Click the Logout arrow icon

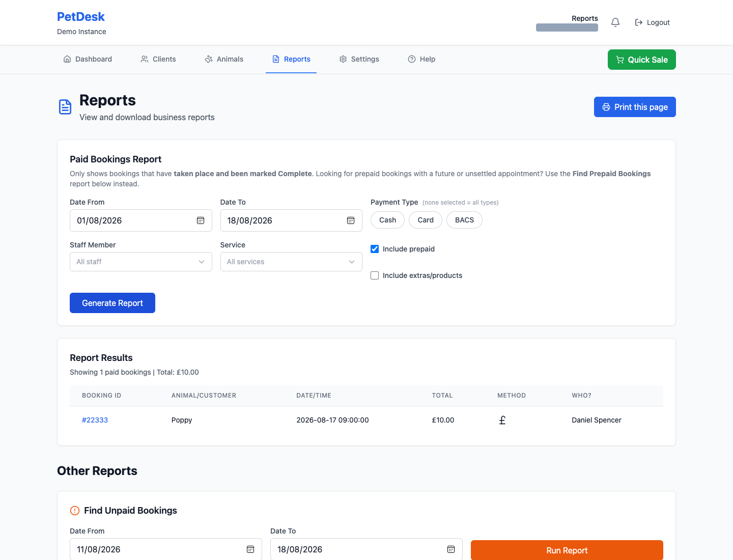tap(639, 22)
